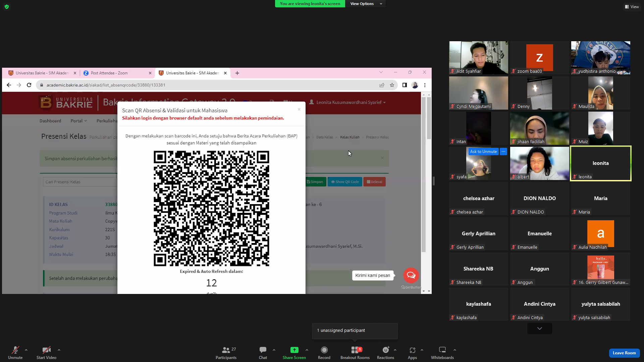The width and height of the screenshot is (644, 362).
Task: Click the Cari Presensi Kelas search field
Action: coord(80,182)
